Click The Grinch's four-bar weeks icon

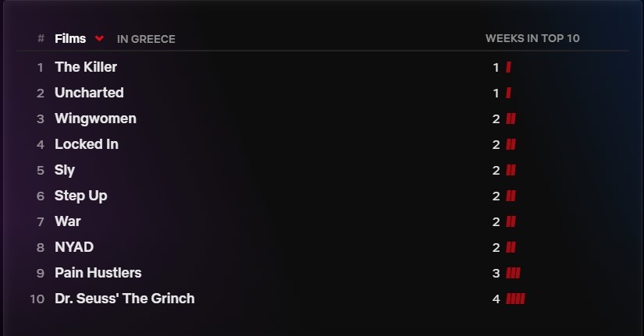[x=515, y=299]
